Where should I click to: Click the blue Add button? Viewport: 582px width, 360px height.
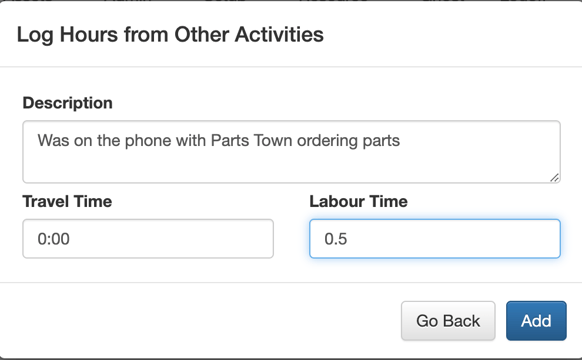pyautogui.click(x=536, y=321)
